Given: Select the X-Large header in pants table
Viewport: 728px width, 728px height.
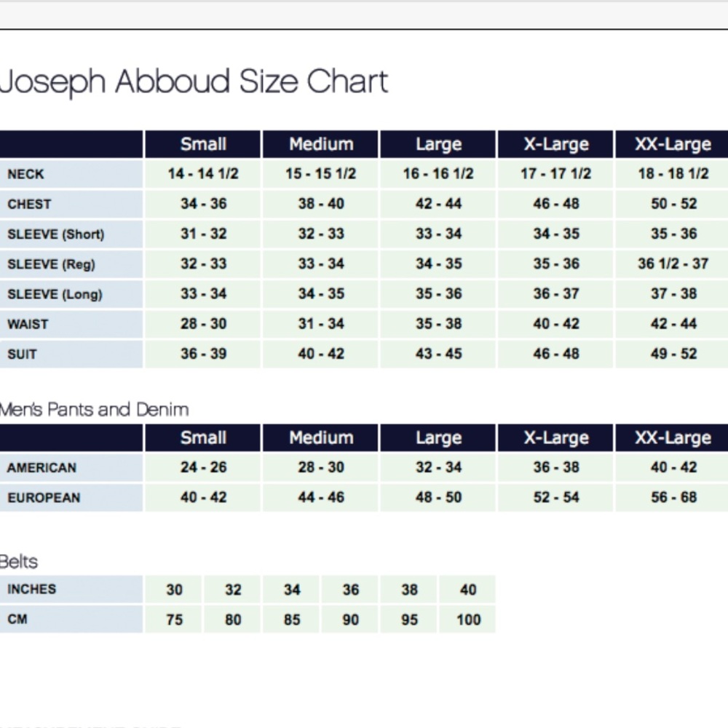Looking at the screenshot, I should coord(555,438).
